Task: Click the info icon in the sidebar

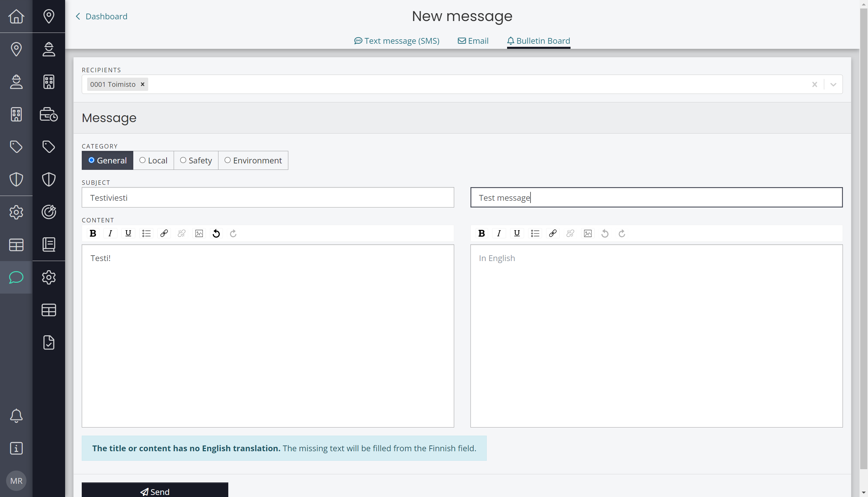Action: [x=16, y=448]
